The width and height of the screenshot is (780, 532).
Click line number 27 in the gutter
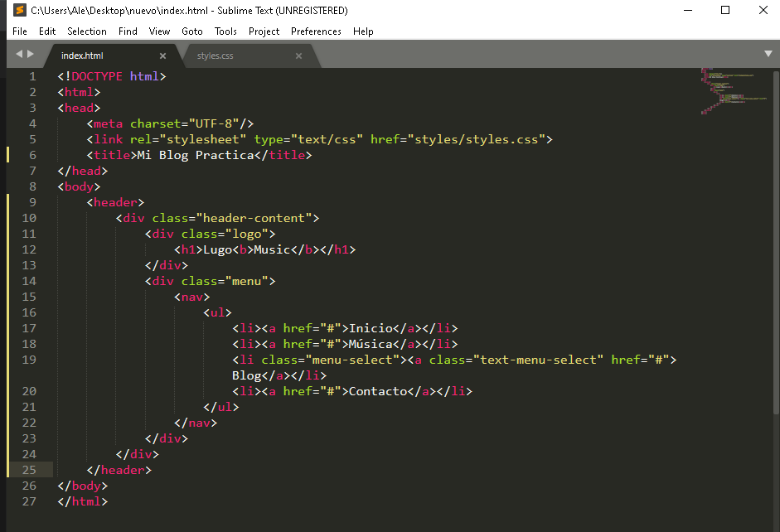[x=29, y=501]
